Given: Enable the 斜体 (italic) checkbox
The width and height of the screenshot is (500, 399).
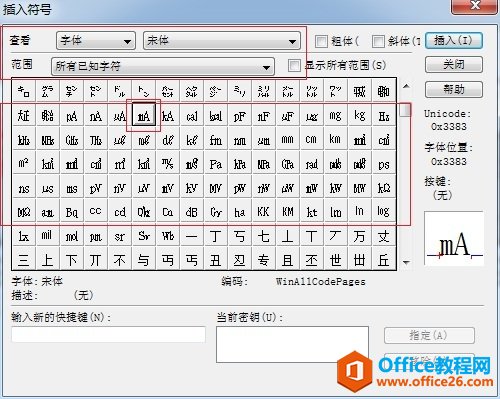Looking at the screenshot, I should pyautogui.click(x=378, y=41).
